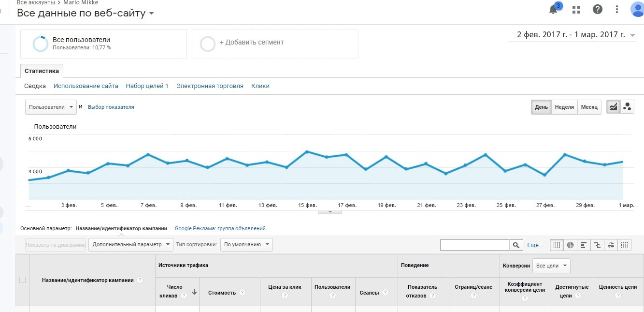
Task: Open the Все цели conversions dropdown
Action: (551, 266)
